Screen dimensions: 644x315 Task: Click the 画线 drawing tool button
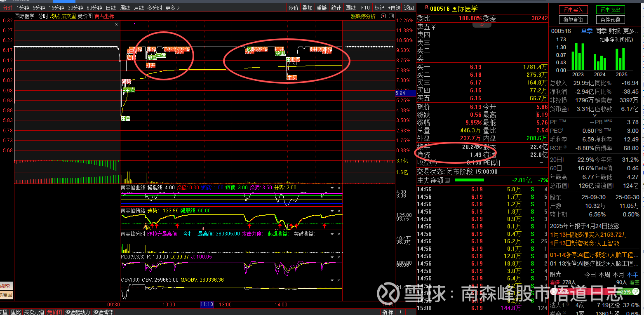(x=350, y=8)
